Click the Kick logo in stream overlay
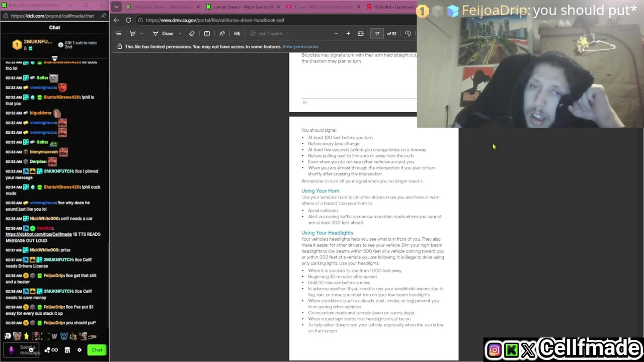The width and height of the screenshot is (644, 362). 512,350
